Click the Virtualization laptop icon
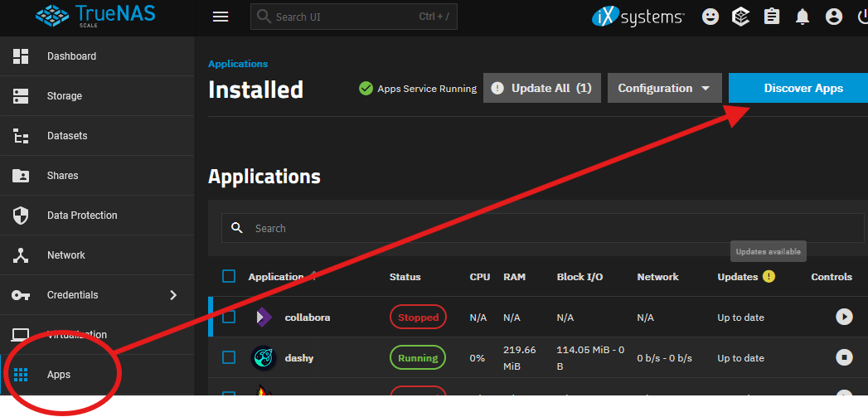The width and height of the screenshot is (868, 417). (21, 334)
